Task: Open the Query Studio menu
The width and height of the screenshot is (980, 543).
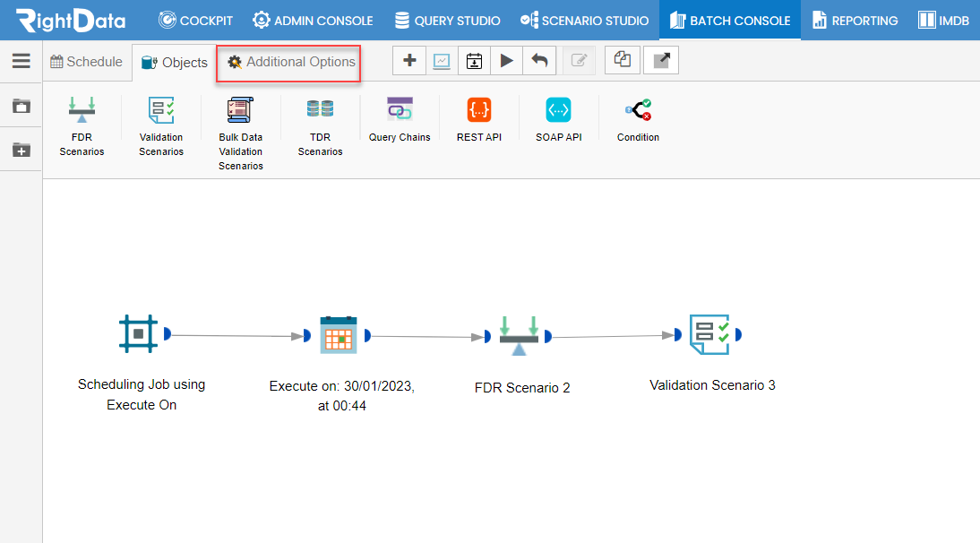Action: [448, 21]
